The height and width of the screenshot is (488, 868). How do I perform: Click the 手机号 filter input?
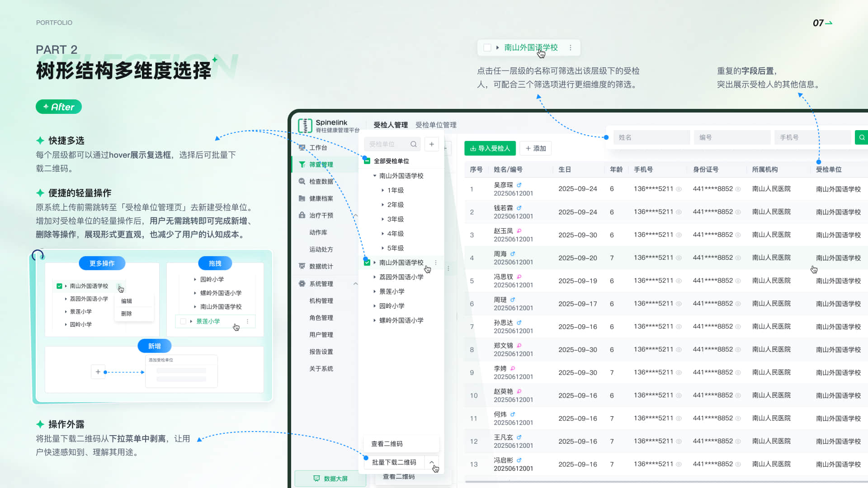(813, 137)
